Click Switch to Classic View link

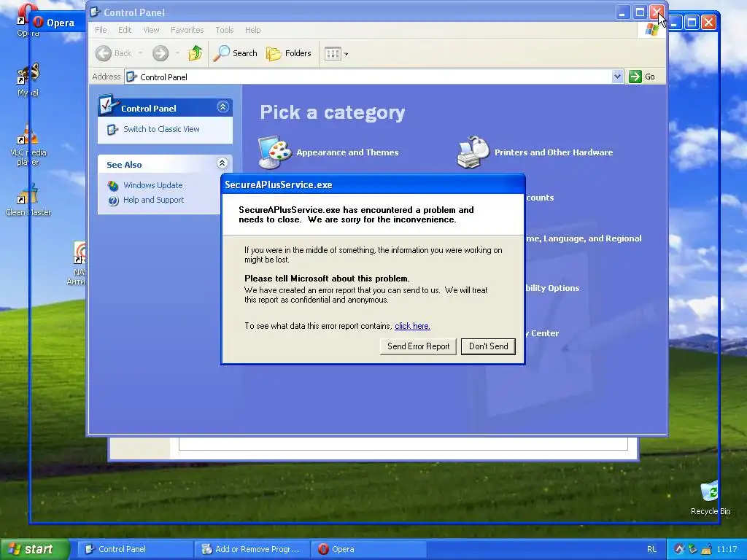point(161,129)
